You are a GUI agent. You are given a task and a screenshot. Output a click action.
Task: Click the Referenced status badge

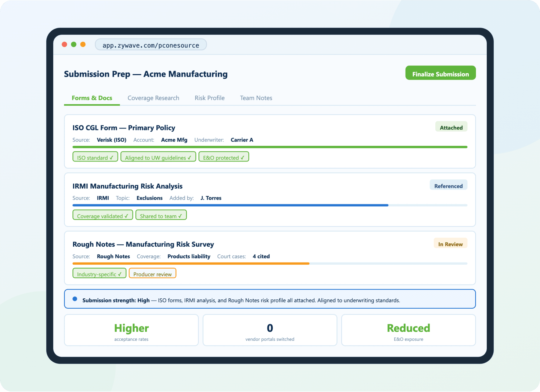(x=448, y=185)
